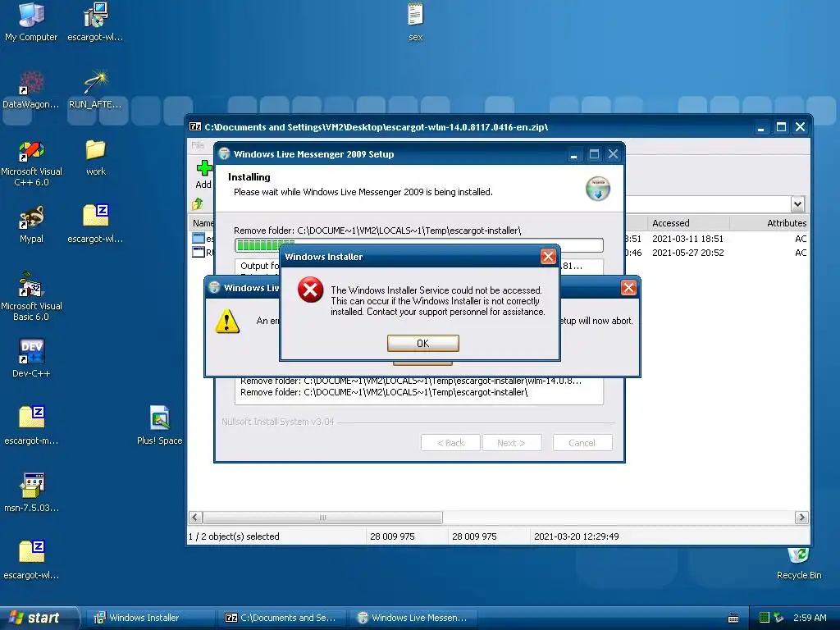Click the Next button in setup wizard

point(512,443)
